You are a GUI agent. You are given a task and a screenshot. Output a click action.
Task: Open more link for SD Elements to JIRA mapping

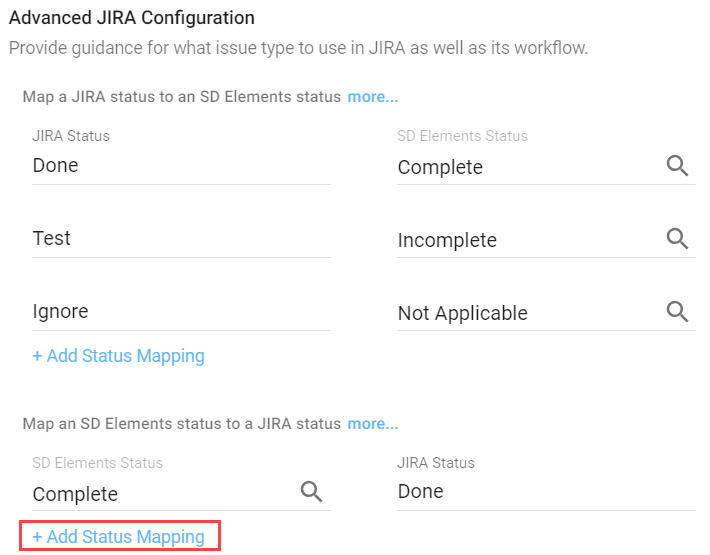373,424
